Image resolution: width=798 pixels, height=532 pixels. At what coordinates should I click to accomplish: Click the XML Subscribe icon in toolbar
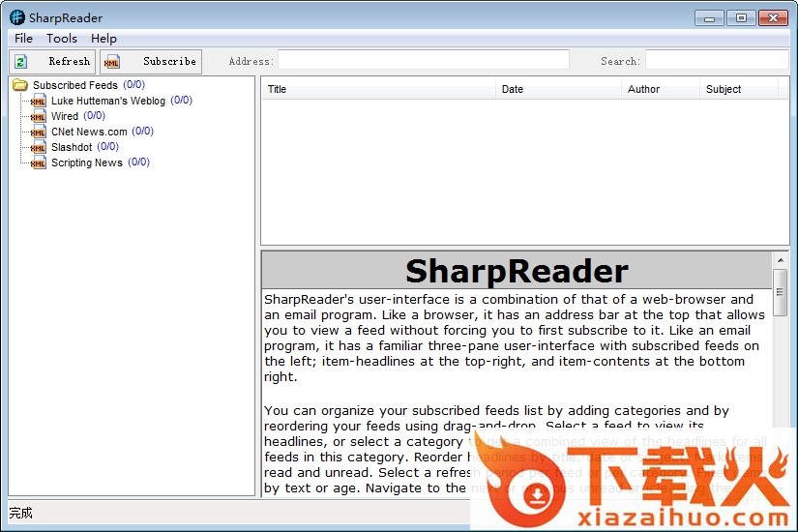coord(111,62)
